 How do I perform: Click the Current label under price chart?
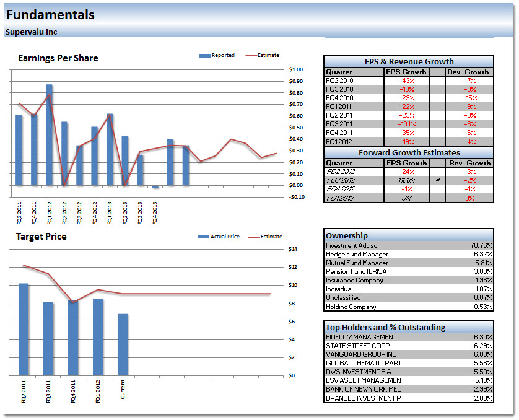(x=123, y=389)
